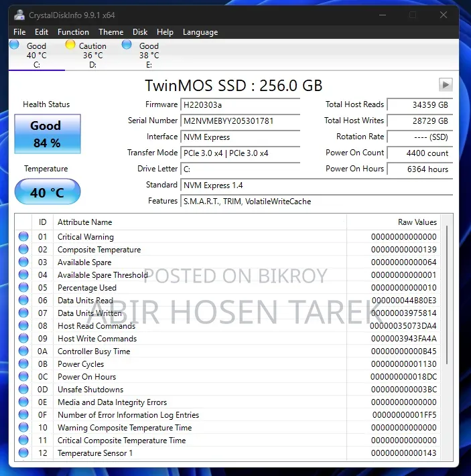Open the Edit menu
Image resolution: width=471 pixels, height=476 pixels.
pos(42,32)
